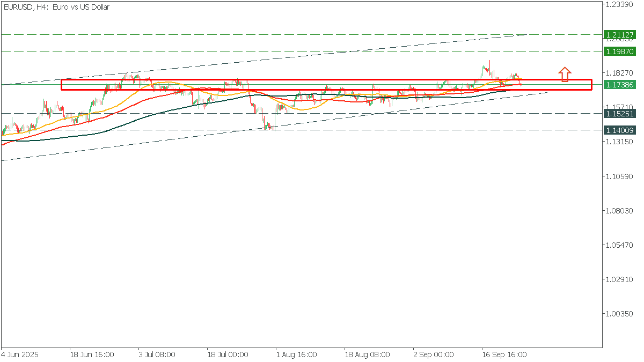Click the 1.00350 label on price axis
Image resolution: width=644 pixels, height=362 pixels.
619,314
